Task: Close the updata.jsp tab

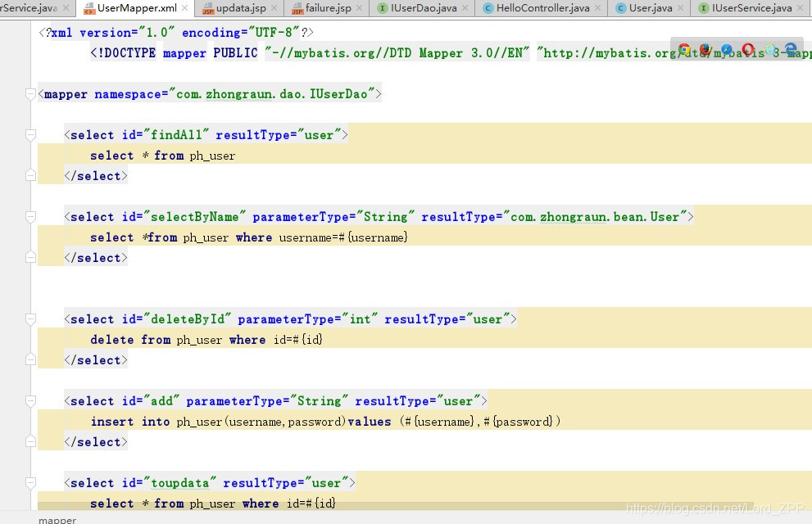Action: click(x=274, y=7)
